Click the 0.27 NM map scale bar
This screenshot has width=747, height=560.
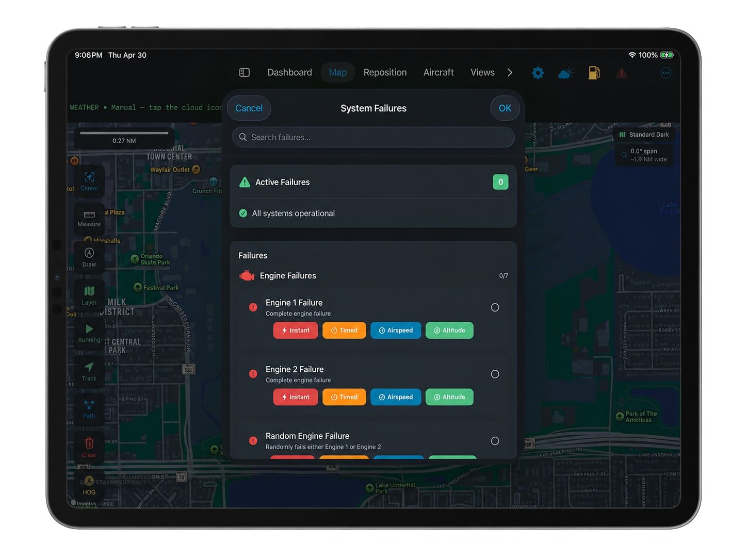(124, 137)
